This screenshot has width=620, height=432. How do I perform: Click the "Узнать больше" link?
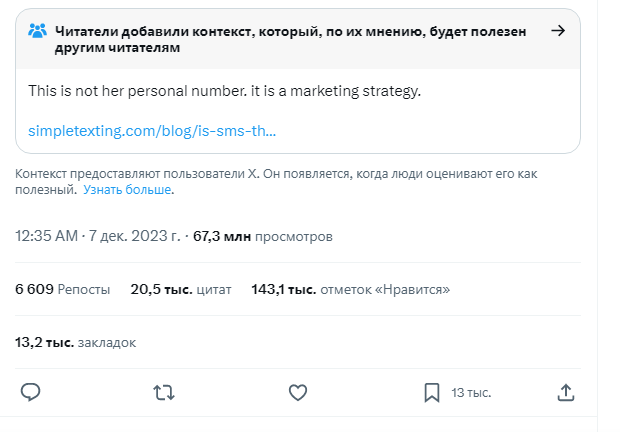[128, 189]
